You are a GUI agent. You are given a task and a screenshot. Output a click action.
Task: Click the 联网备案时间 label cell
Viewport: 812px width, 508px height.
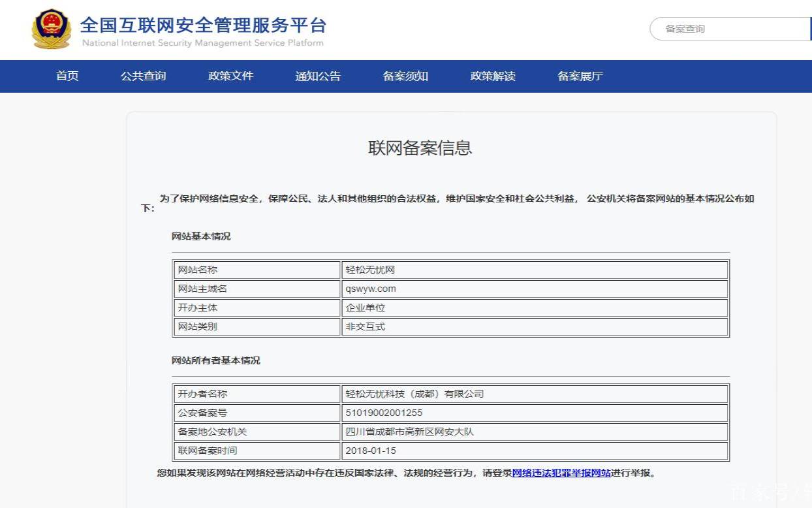click(257, 451)
